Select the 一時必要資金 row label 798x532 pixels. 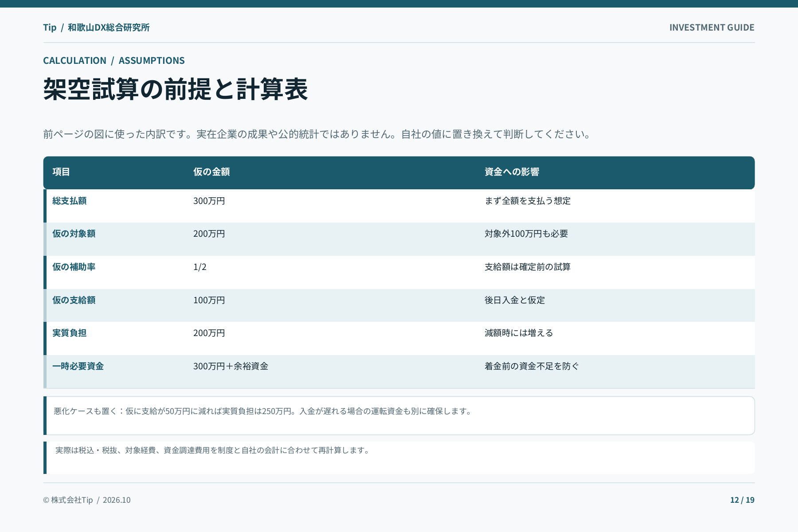(x=78, y=366)
